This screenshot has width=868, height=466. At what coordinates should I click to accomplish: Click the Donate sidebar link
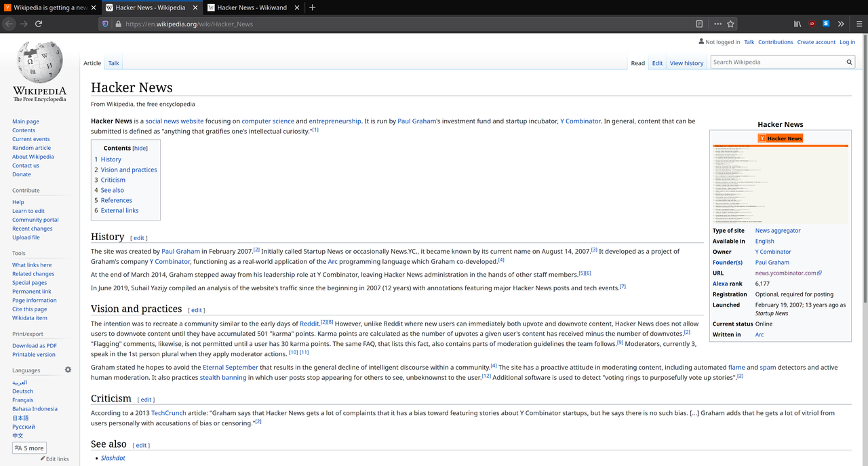point(22,174)
